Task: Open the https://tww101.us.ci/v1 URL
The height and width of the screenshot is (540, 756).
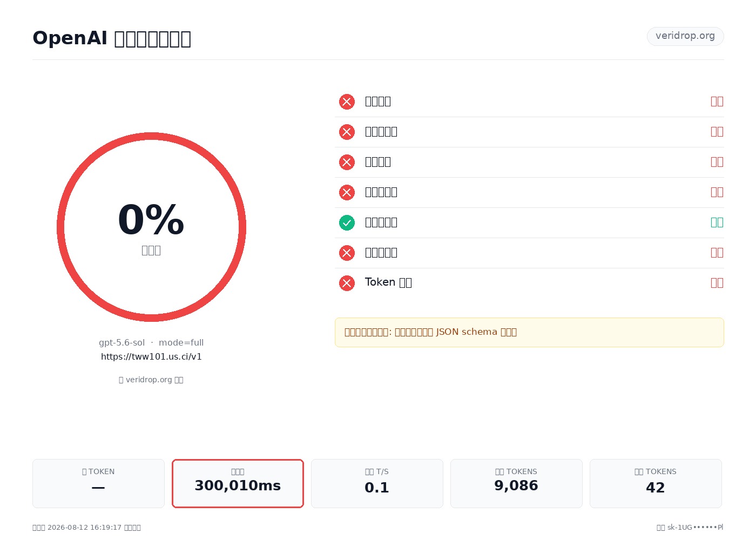Action: pos(151,356)
